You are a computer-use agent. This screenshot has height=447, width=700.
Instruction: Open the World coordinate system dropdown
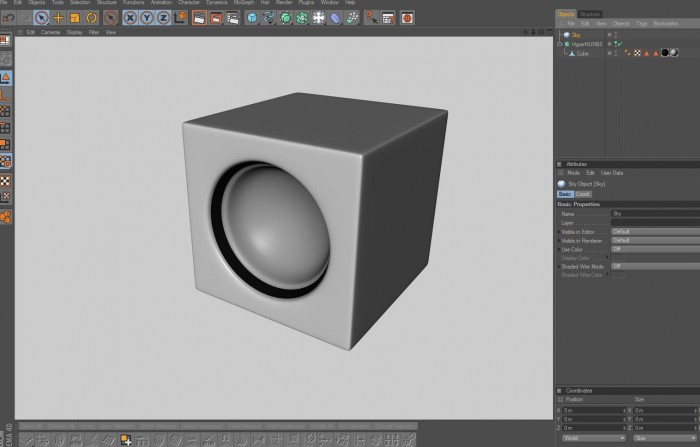click(x=593, y=438)
